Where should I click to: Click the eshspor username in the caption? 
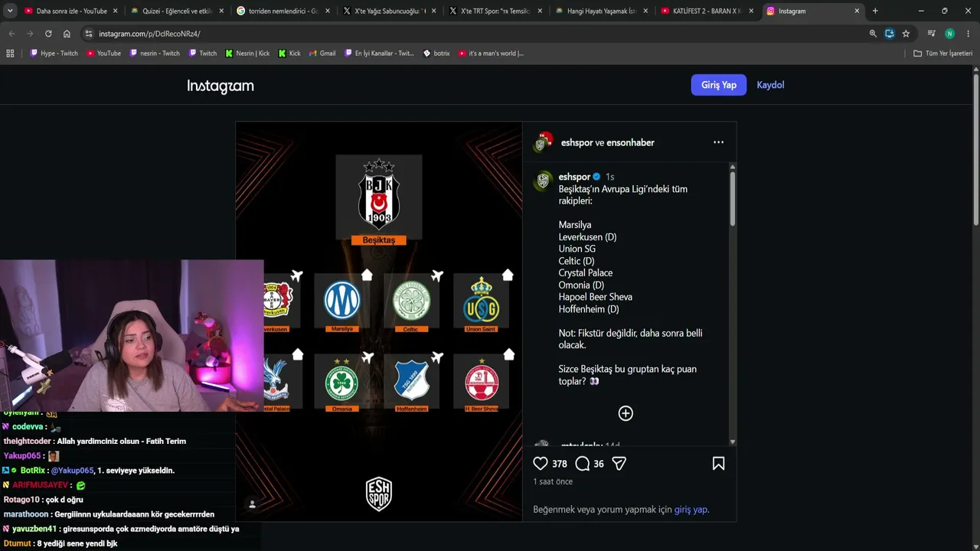574,177
